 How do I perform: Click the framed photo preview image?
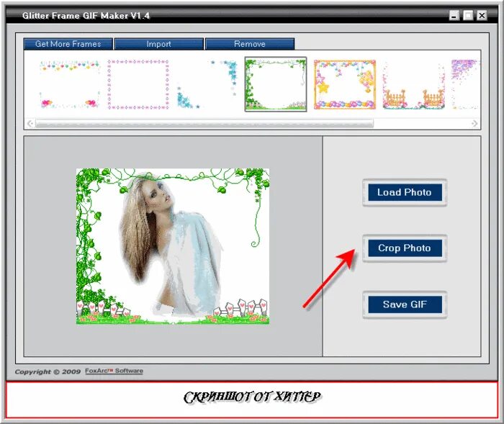tap(173, 246)
